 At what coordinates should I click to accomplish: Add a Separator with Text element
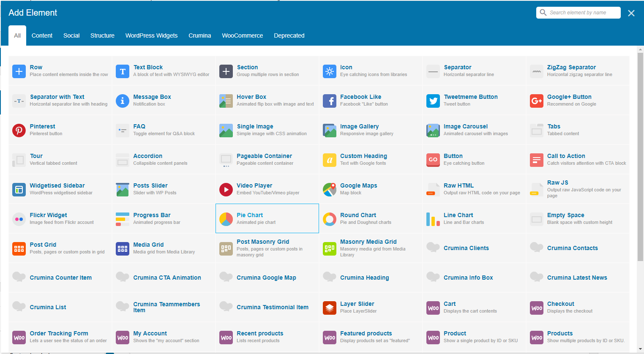pos(60,100)
